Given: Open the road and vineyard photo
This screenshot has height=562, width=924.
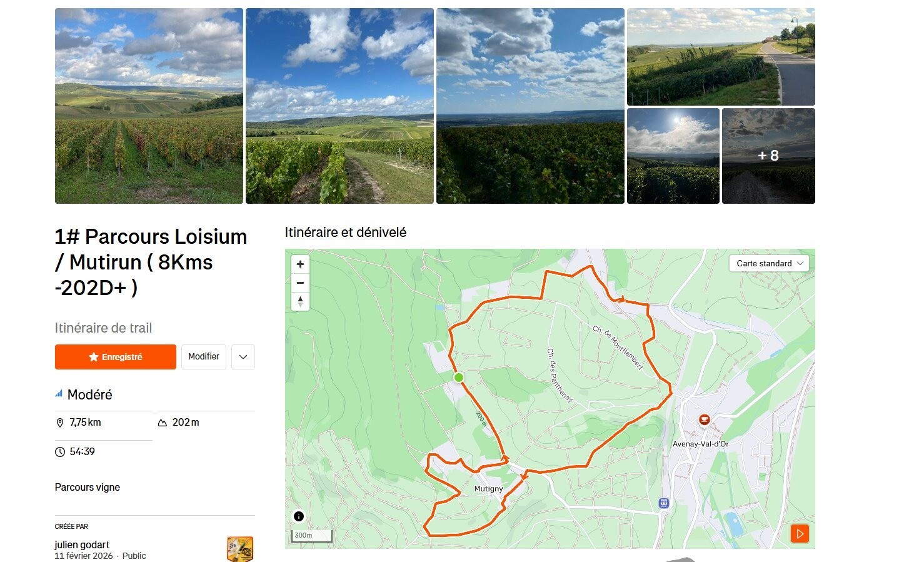Looking at the screenshot, I should pyautogui.click(x=721, y=56).
